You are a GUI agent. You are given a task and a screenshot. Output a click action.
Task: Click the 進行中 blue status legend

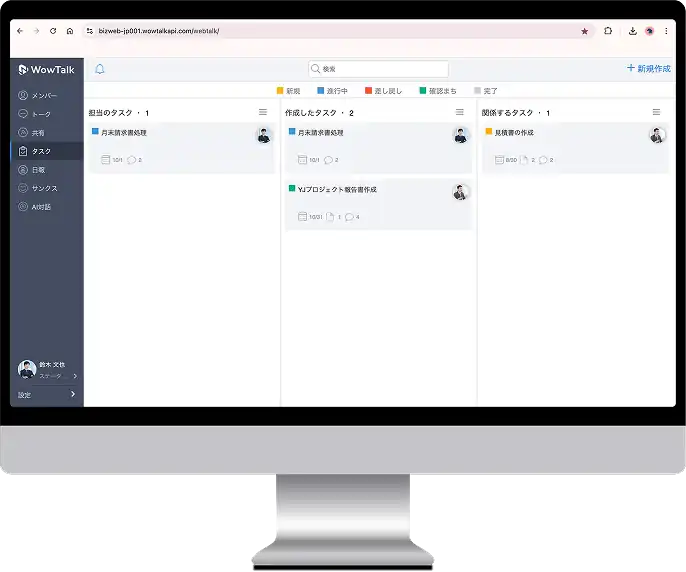(332, 91)
